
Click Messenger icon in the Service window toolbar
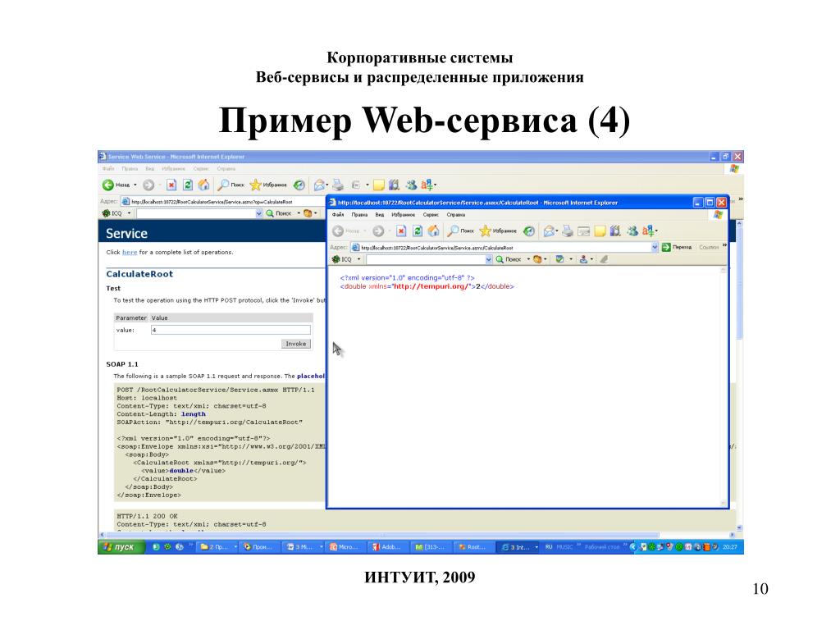click(411, 185)
